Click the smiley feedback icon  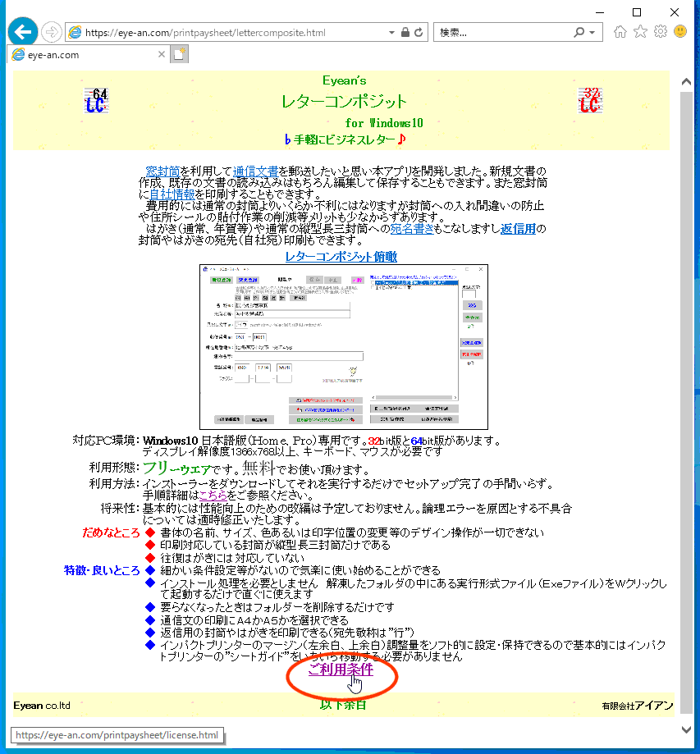point(680,32)
